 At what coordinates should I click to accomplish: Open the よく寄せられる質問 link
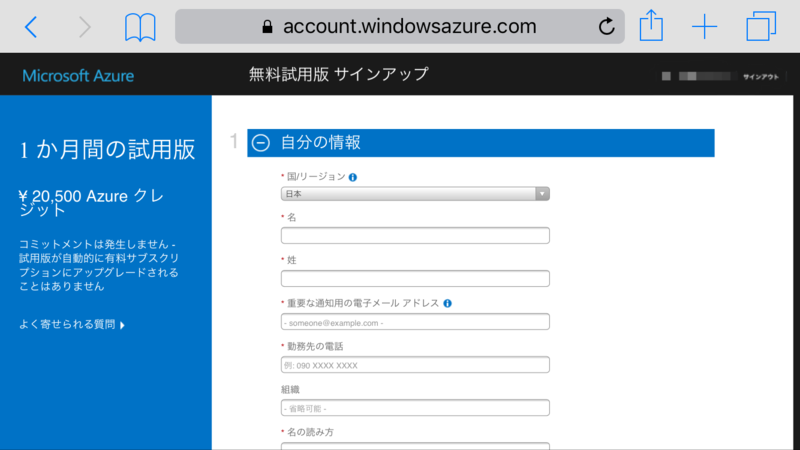72,324
